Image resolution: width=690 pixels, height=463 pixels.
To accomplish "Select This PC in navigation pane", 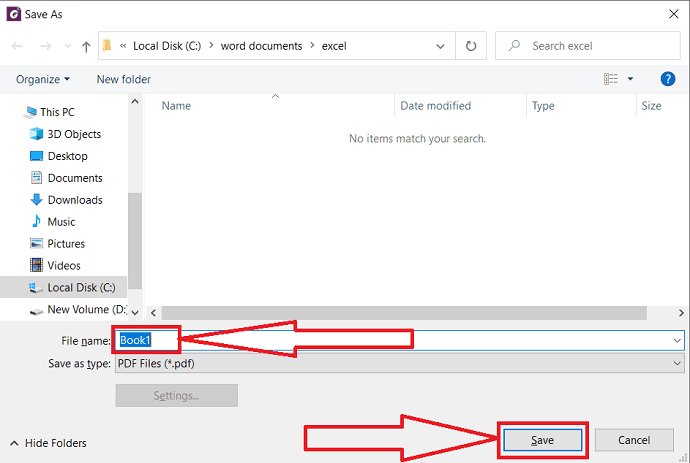I will (x=57, y=112).
